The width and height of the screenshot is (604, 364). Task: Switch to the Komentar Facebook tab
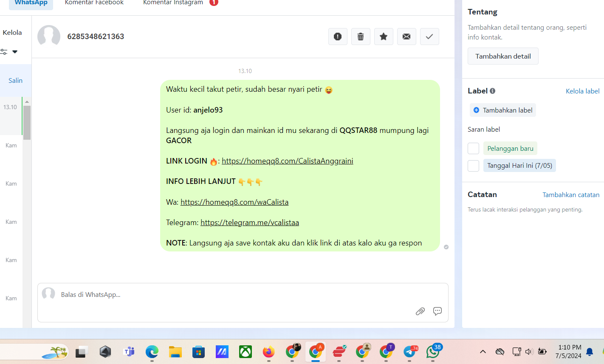(x=94, y=3)
